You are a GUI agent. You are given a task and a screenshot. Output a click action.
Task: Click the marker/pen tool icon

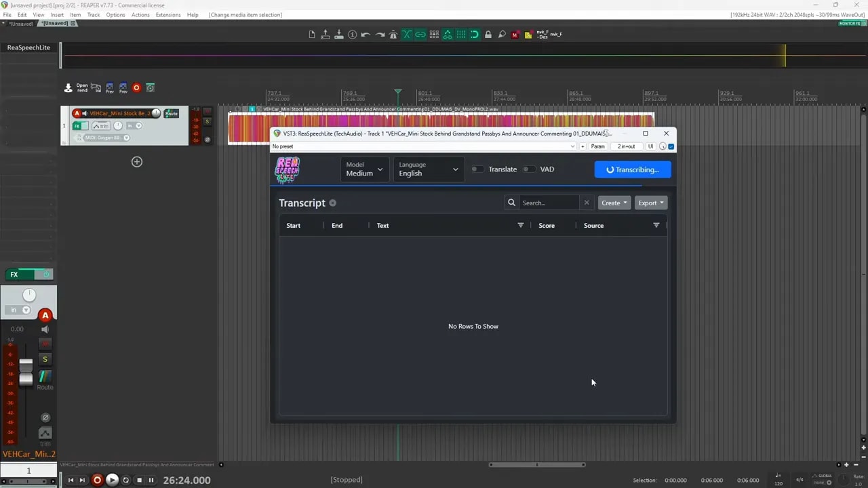[502, 35]
